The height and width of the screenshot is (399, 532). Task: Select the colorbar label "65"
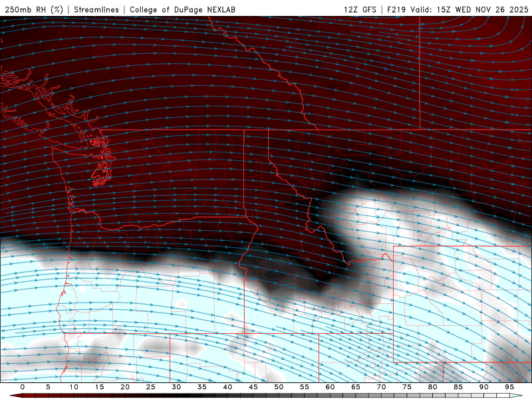(x=356, y=387)
